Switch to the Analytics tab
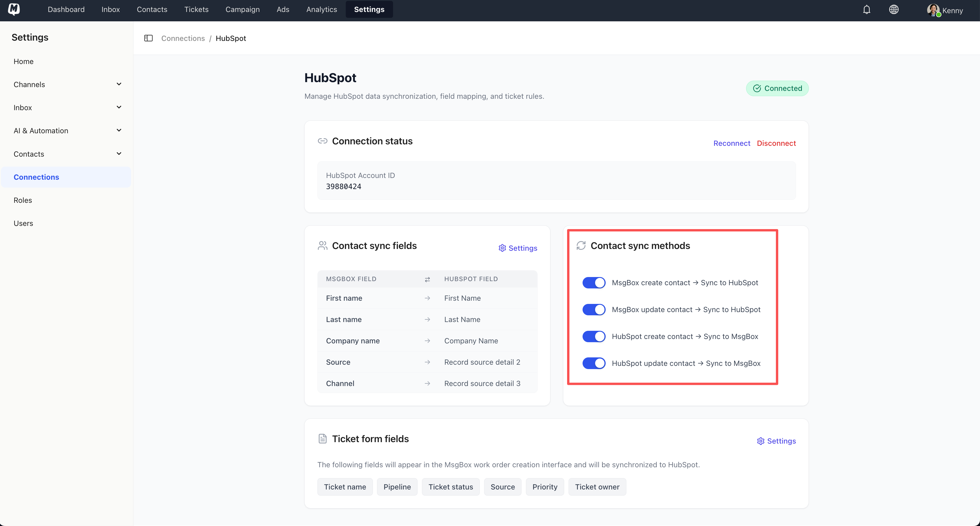Screen dimensions: 980x526 click(322, 9)
